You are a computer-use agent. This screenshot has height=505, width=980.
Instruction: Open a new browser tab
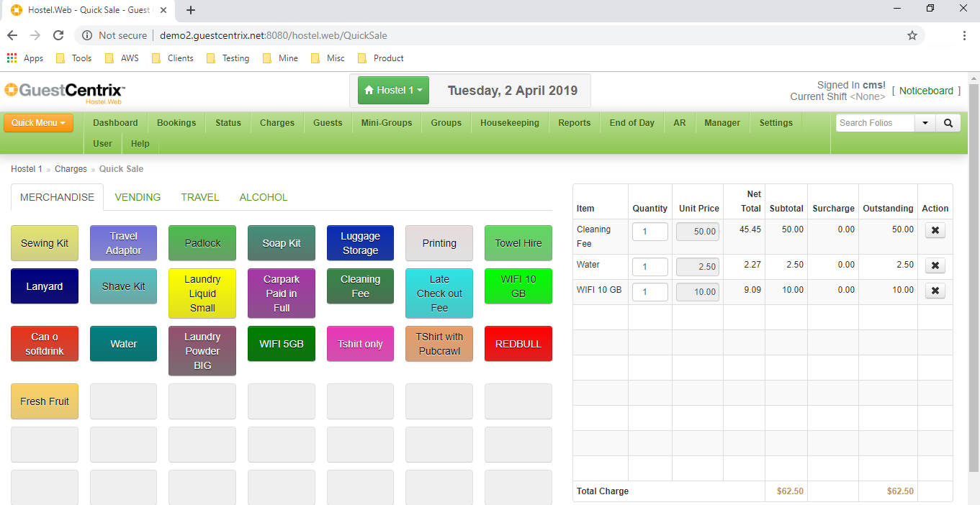[x=191, y=10]
